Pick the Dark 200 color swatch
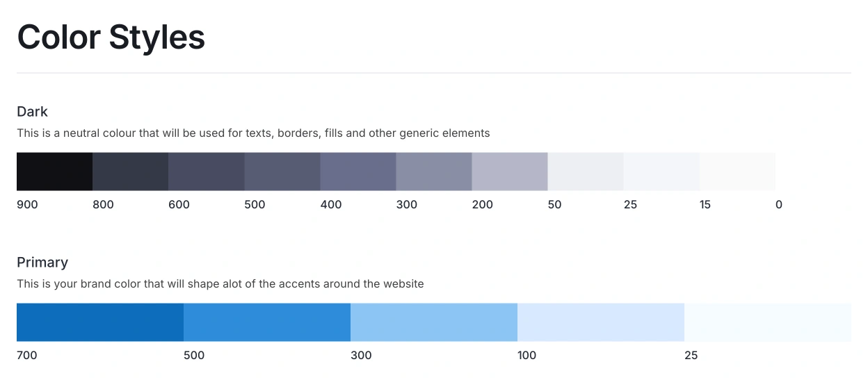 click(x=509, y=172)
